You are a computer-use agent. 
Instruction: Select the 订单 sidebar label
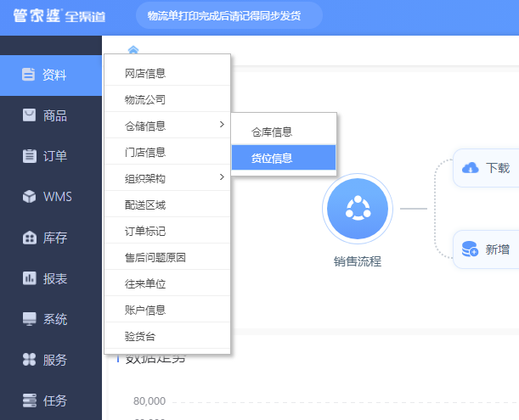pos(55,156)
